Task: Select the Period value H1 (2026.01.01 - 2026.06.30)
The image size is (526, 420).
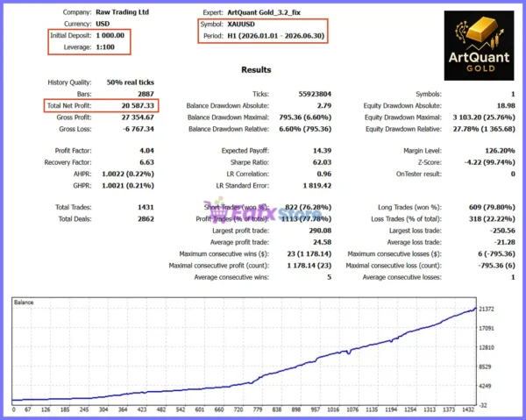Action: pyautogui.click(x=276, y=36)
